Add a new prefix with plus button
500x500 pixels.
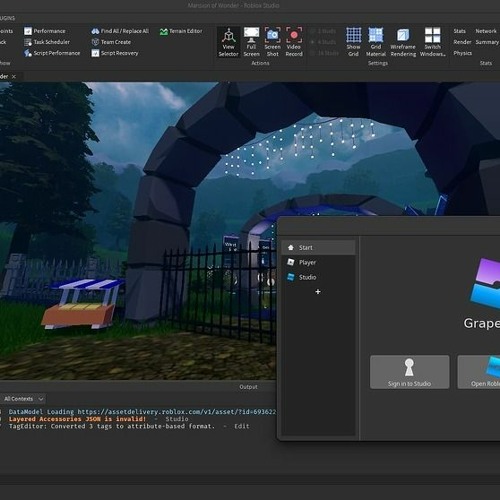point(318,292)
